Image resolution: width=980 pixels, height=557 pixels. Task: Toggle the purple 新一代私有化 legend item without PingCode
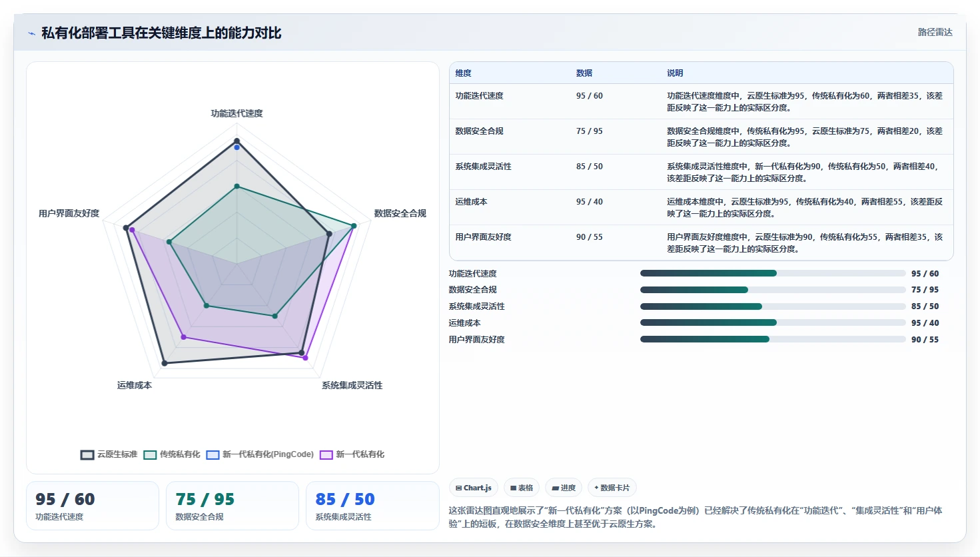tap(352, 454)
